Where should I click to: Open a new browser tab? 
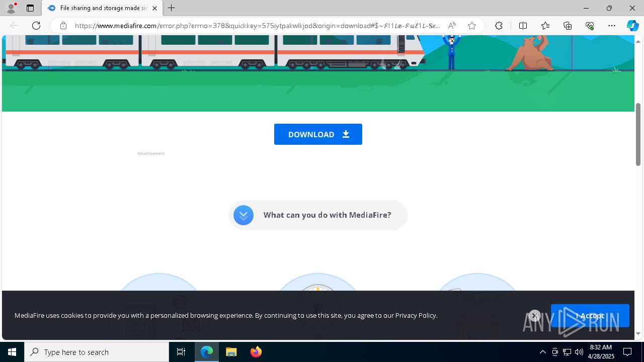pyautogui.click(x=172, y=8)
